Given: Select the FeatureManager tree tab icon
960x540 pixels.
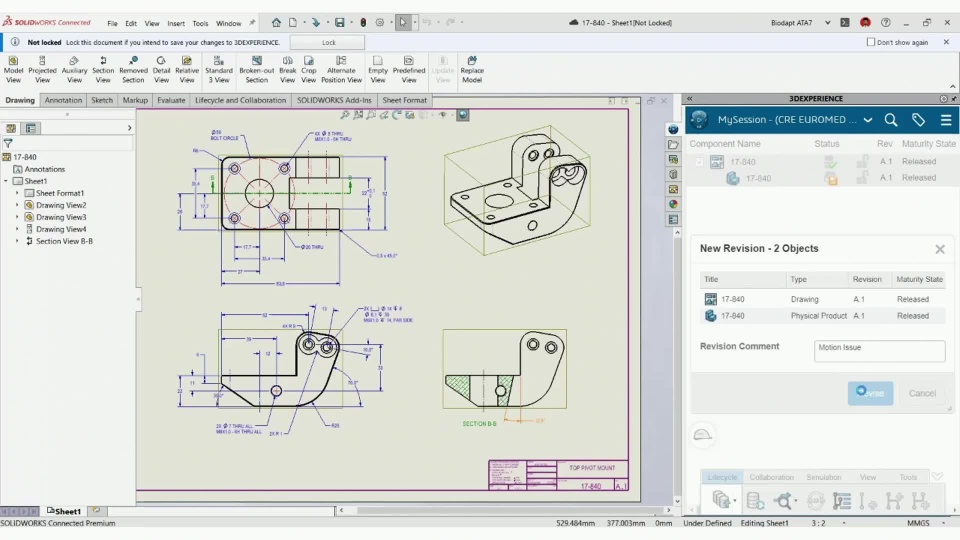Looking at the screenshot, I should (x=11, y=128).
